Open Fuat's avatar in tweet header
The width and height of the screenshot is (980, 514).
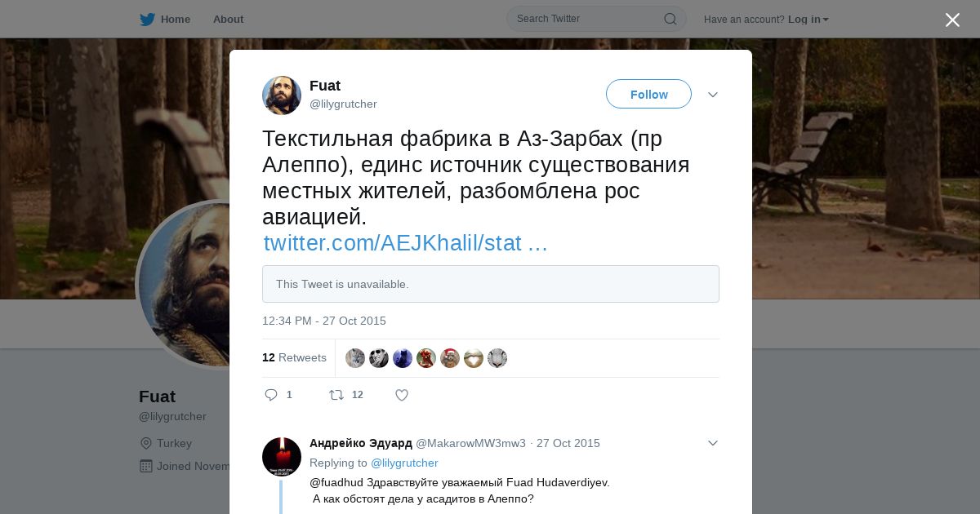tap(282, 95)
